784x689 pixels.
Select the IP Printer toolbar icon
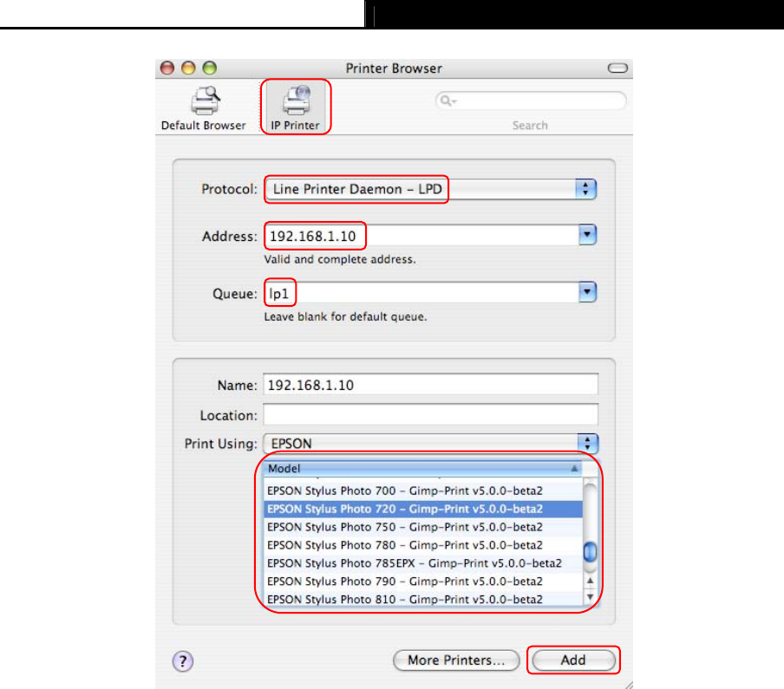(295, 107)
